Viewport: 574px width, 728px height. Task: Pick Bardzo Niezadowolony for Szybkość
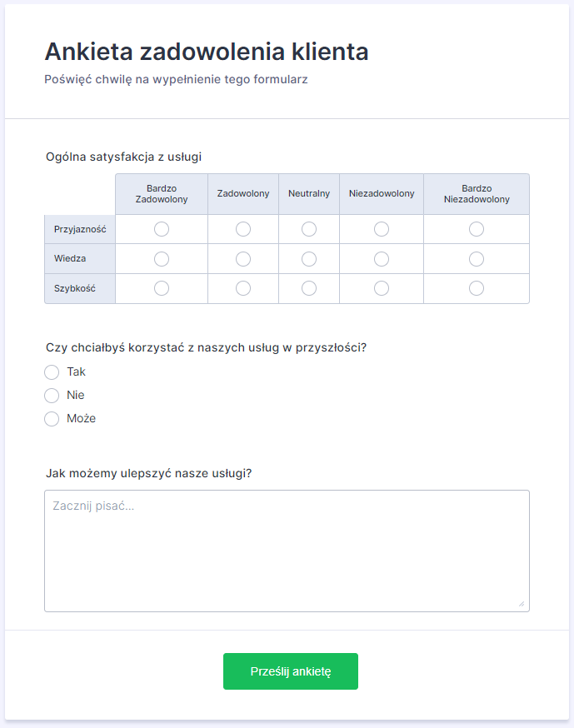(x=477, y=288)
